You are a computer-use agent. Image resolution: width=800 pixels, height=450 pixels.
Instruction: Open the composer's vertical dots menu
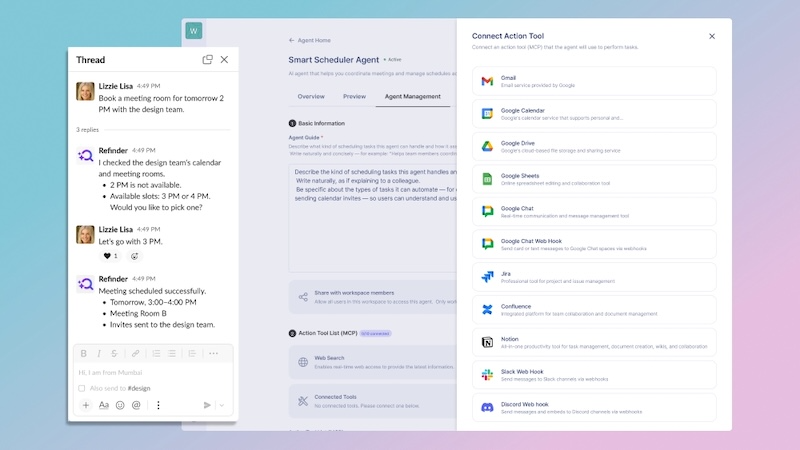tap(158, 405)
